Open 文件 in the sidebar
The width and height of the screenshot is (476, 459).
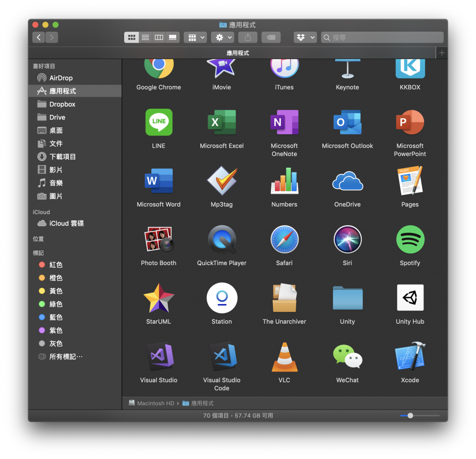tap(75, 144)
